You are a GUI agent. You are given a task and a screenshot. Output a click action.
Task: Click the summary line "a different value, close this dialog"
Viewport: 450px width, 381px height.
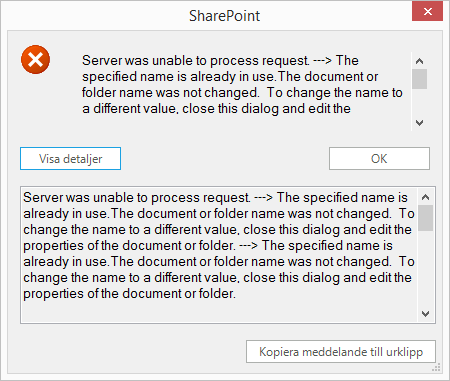click(216, 109)
